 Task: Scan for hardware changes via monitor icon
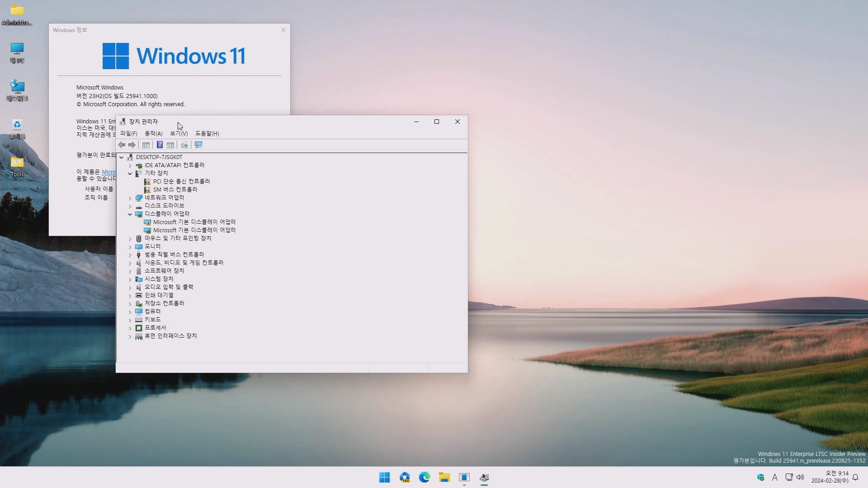[198, 145]
